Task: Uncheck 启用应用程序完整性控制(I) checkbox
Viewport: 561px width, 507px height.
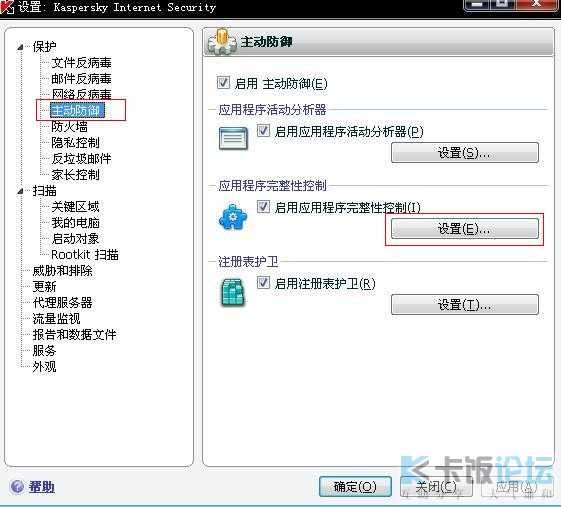Action: click(264, 206)
